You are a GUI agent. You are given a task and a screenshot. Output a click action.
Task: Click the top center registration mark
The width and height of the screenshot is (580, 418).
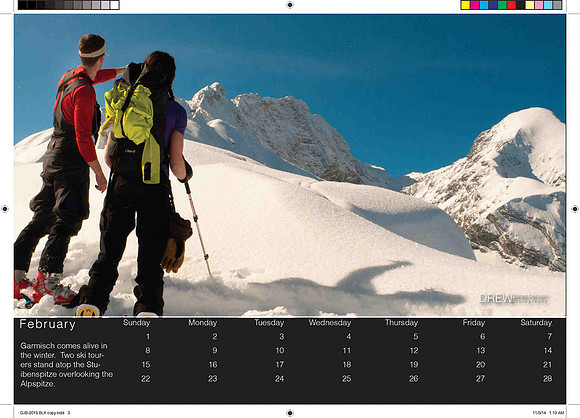point(290,5)
